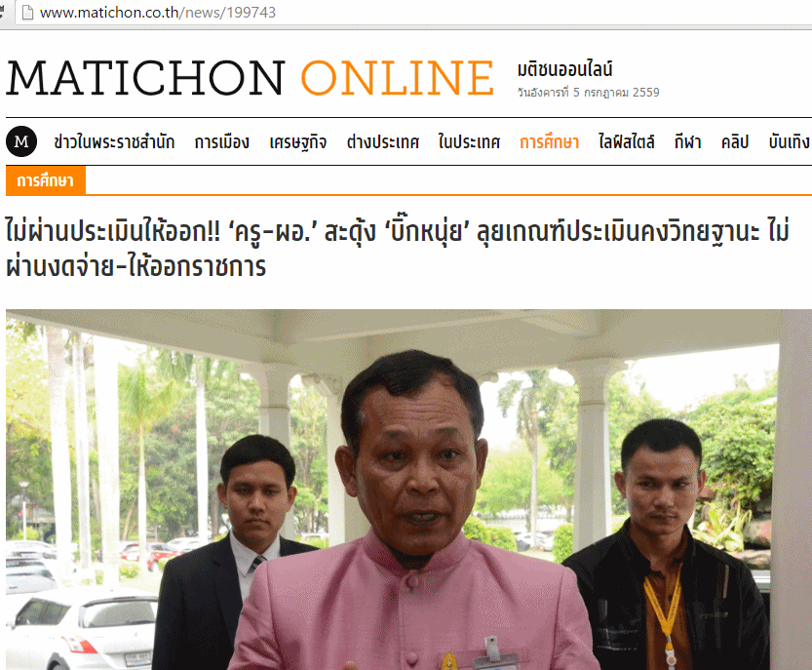
Task: Click the MATICHON ONLINE site logo
Action: coord(251,78)
